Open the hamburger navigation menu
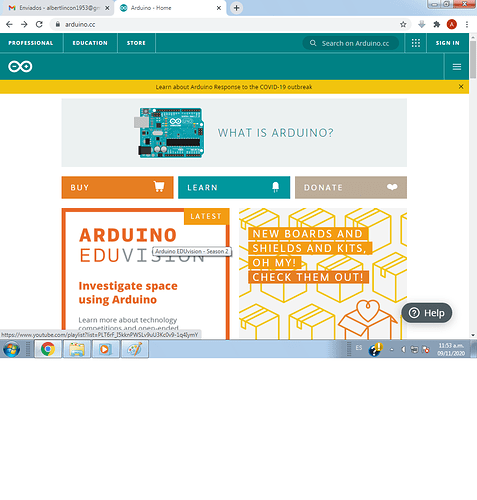477x500 pixels. 457,67
